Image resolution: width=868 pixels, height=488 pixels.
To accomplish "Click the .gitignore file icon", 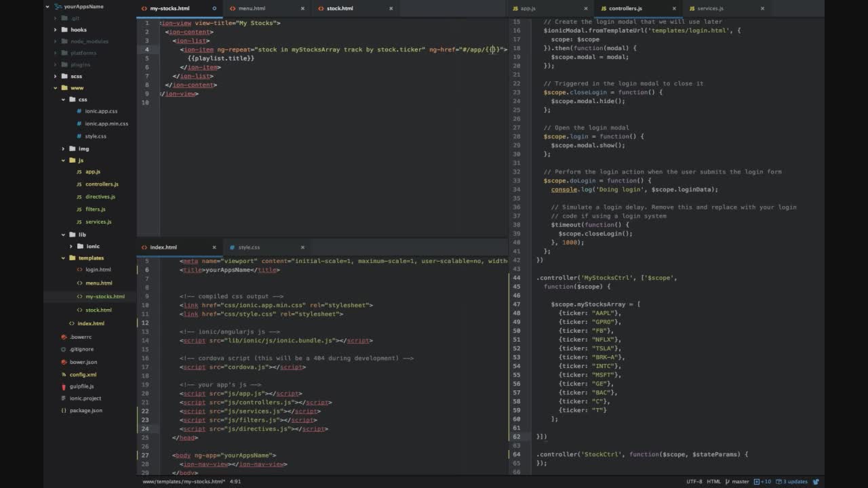I will tap(64, 349).
